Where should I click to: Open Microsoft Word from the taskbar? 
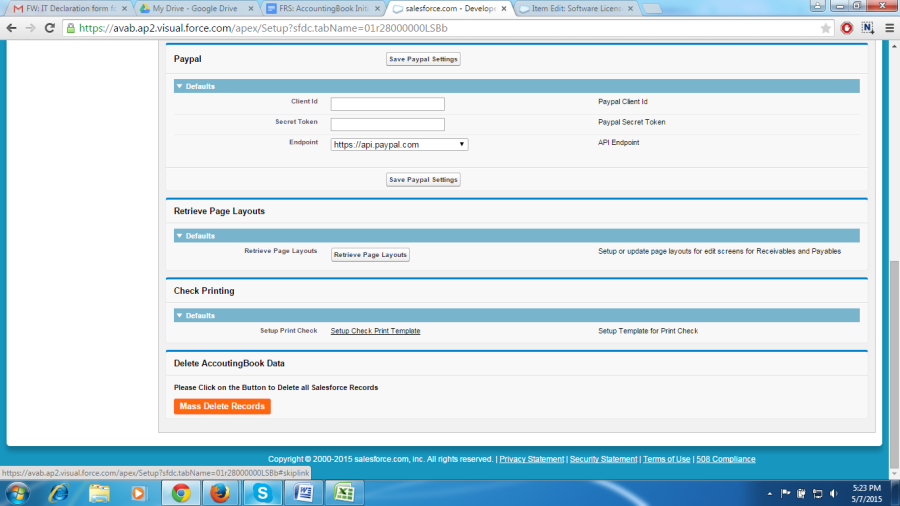303,492
